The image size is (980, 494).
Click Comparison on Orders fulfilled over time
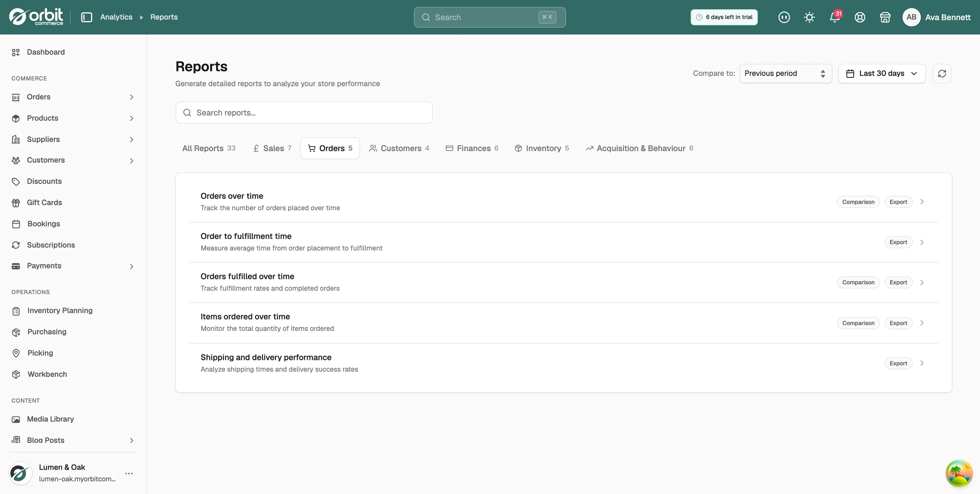click(858, 282)
